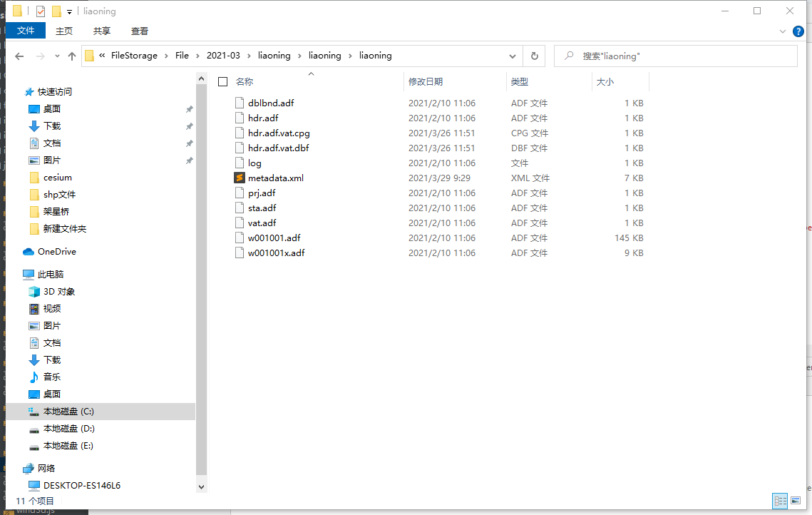Viewport: 812px width, 515px height.
Task: Toggle the select-all checkbox in header
Action: point(222,82)
